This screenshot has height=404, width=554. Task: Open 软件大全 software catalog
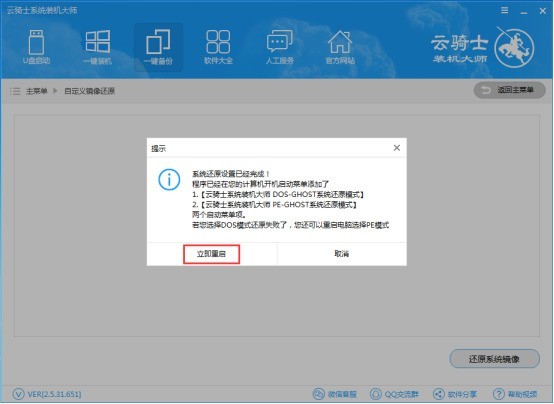pos(218,47)
